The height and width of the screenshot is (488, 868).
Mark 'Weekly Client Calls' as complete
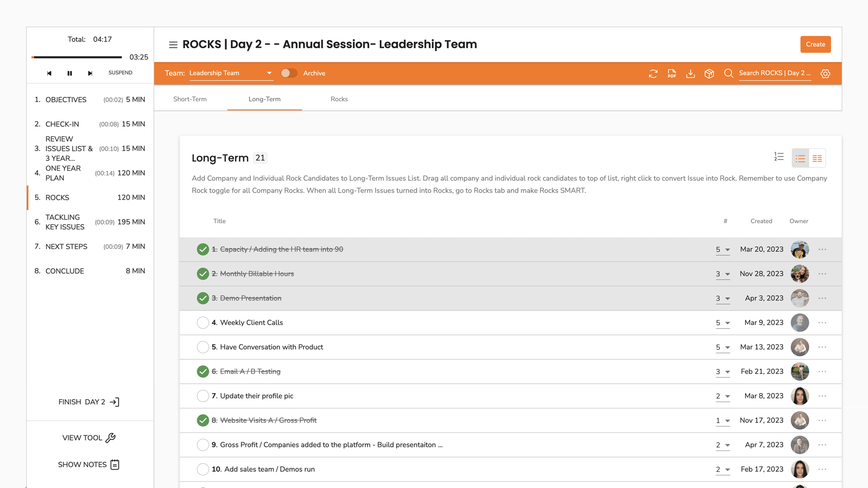pos(203,323)
